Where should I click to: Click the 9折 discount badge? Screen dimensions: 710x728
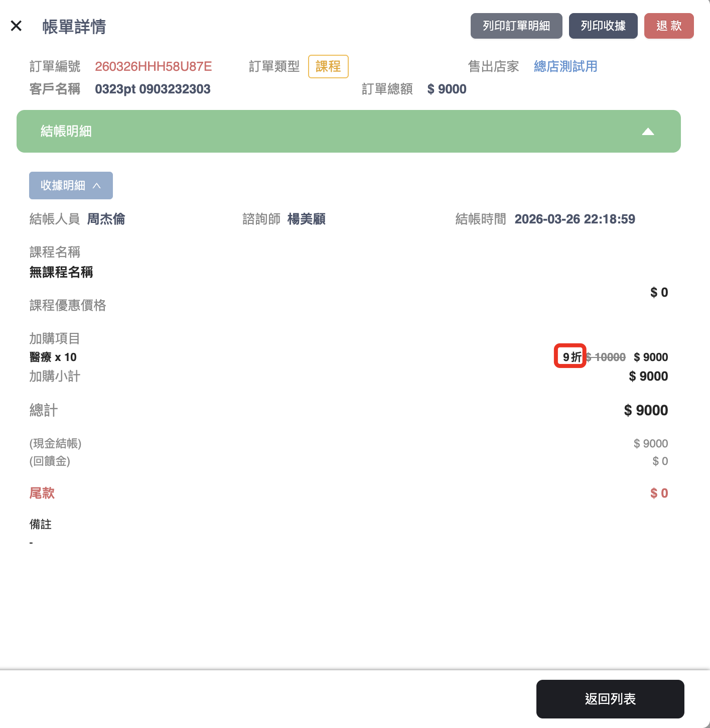[571, 356]
